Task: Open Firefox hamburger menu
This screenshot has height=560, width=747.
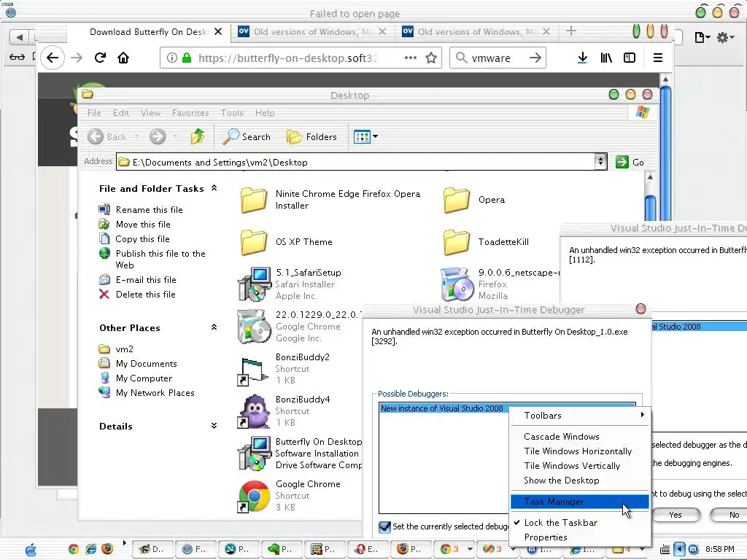Action: (x=658, y=58)
